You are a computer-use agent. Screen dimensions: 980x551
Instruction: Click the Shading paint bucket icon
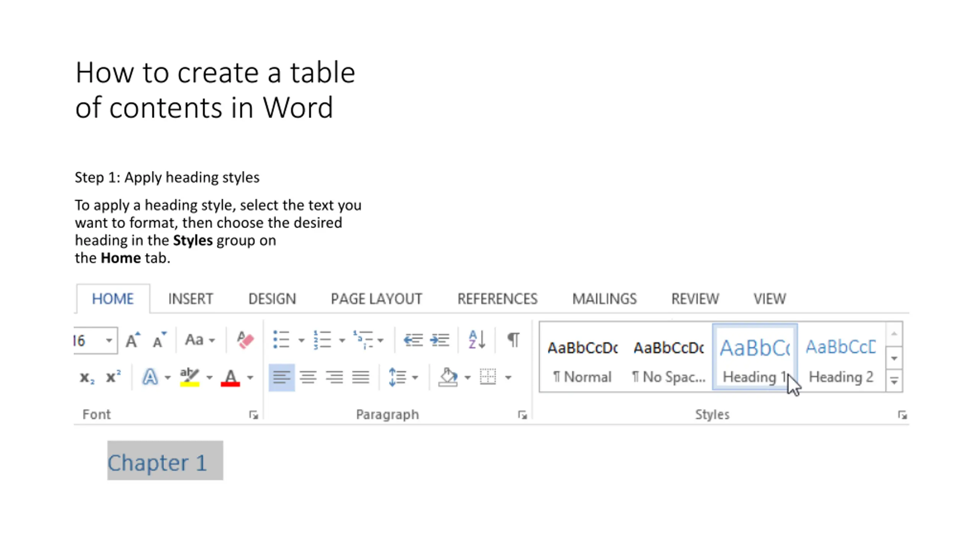click(x=448, y=377)
